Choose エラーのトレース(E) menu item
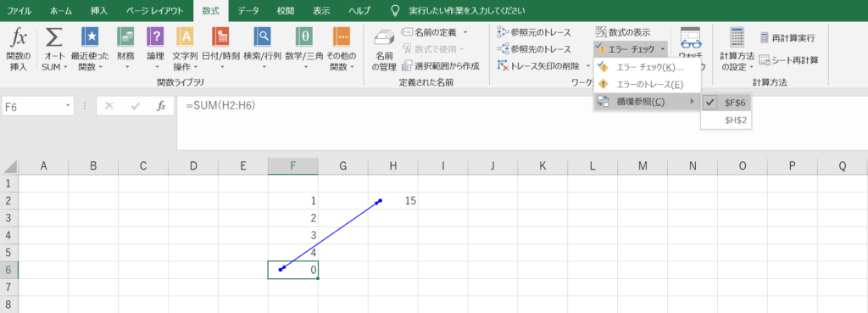The image size is (868, 313). tap(647, 85)
